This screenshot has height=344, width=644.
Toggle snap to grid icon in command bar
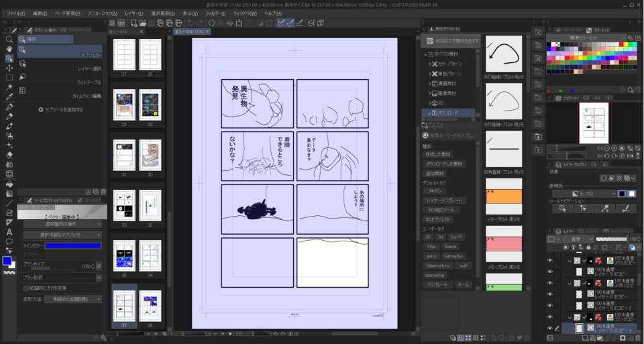click(300, 23)
